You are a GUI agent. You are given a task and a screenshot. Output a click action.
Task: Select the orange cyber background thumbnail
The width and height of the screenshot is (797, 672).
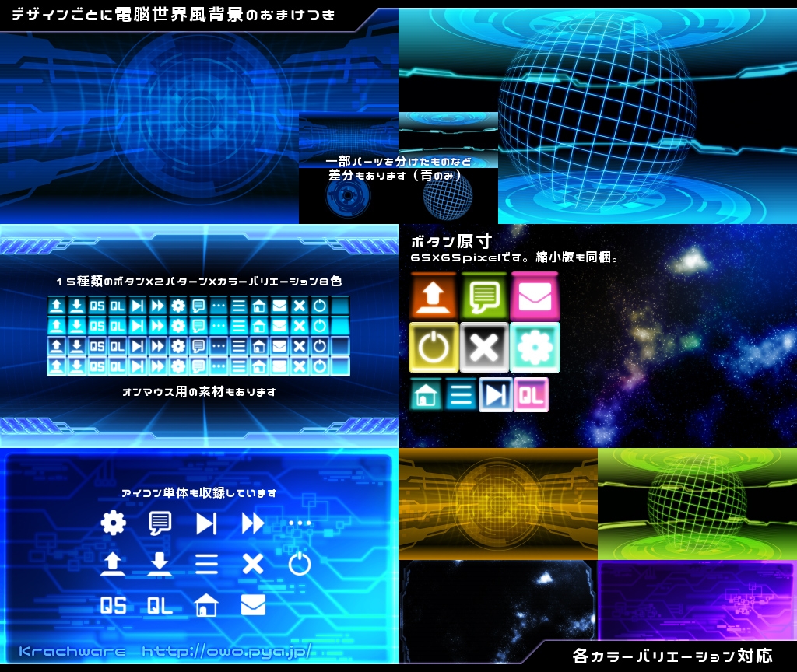[x=497, y=503]
